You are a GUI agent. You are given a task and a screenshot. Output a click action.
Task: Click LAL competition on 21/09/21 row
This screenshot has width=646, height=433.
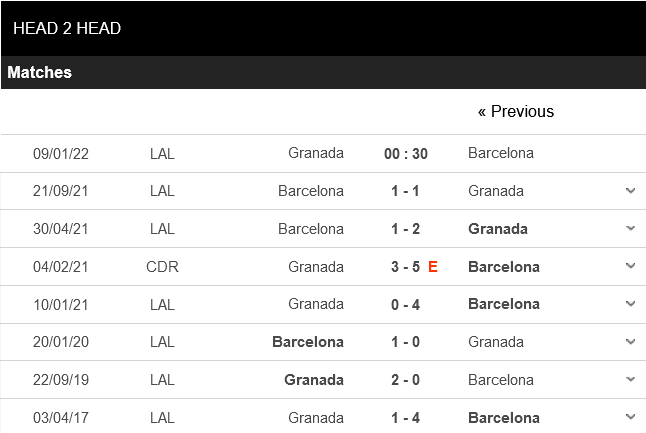tap(162, 191)
